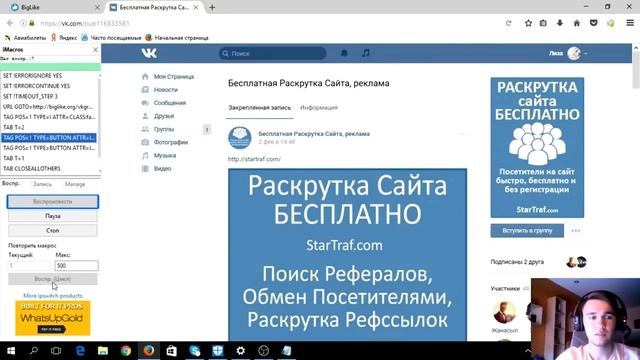Screen dimensions: 640x360
Task: Click the VK search field
Action: click(x=273, y=53)
